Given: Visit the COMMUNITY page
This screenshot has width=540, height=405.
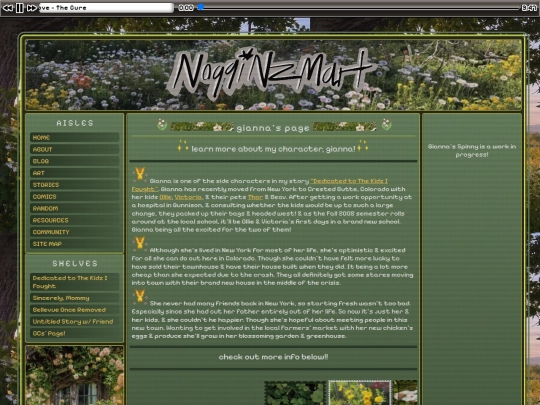Looking at the screenshot, I should coord(74,232).
